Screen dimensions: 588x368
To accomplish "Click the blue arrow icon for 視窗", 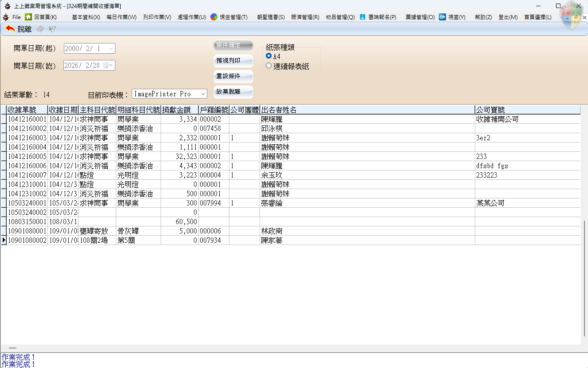I will (x=442, y=17).
